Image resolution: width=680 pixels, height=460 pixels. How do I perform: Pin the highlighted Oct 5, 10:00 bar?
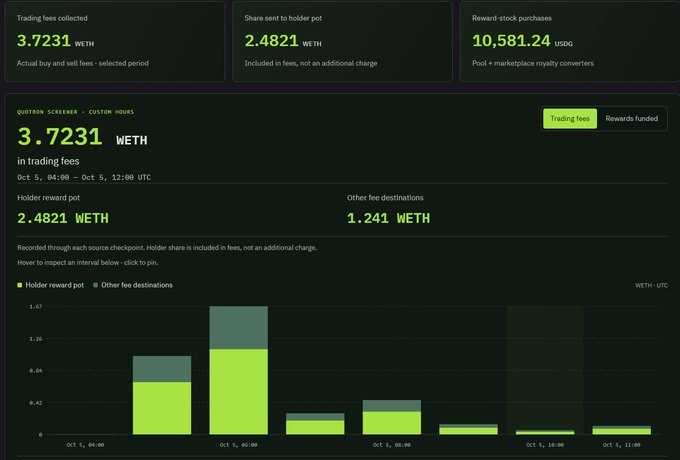pos(545,432)
